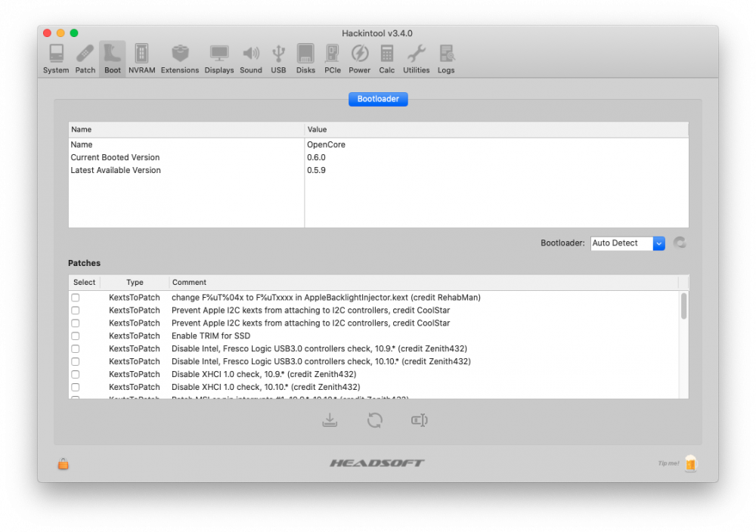Open the USB toolbar section
Image resolution: width=756 pixels, height=532 pixels.
(278, 59)
